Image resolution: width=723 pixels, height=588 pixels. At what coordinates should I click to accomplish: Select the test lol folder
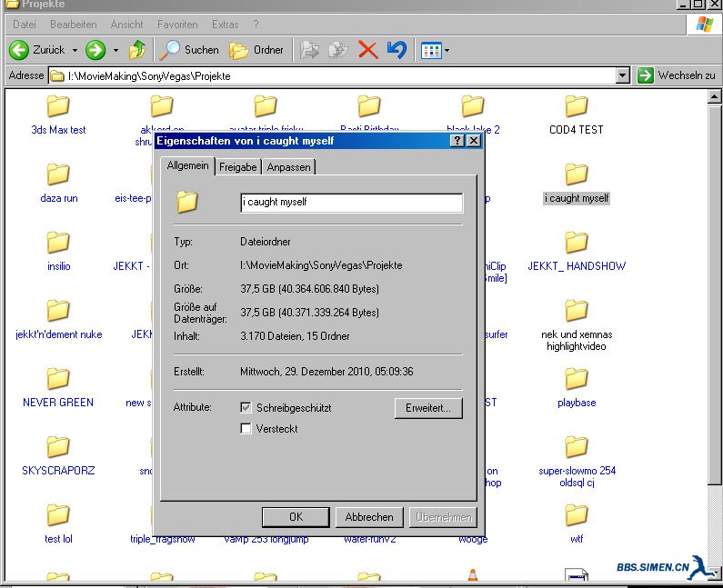click(x=58, y=524)
